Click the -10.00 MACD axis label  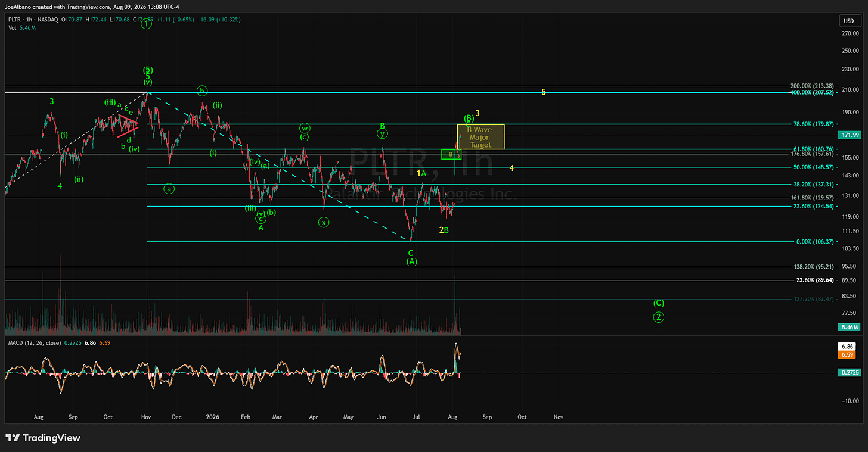[850, 401]
